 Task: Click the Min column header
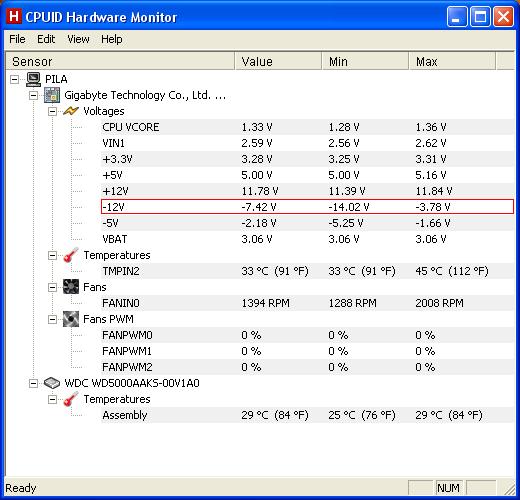coord(365,61)
